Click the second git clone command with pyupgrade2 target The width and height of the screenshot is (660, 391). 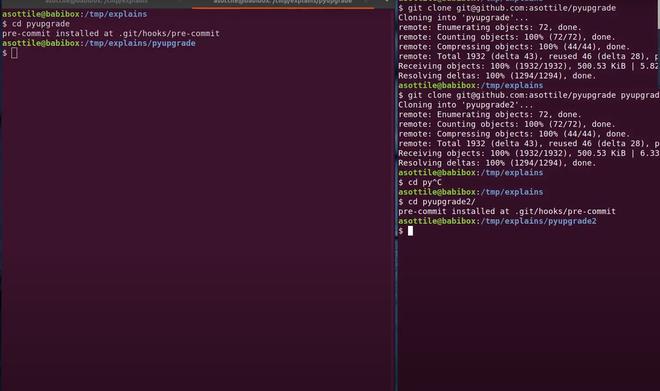click(x=533, y=95)
